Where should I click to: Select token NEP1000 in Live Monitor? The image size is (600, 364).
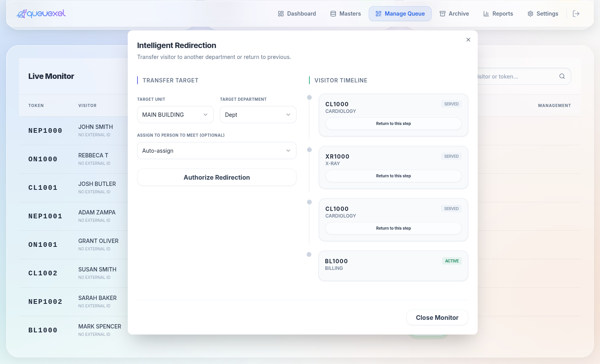click(45, 131)
